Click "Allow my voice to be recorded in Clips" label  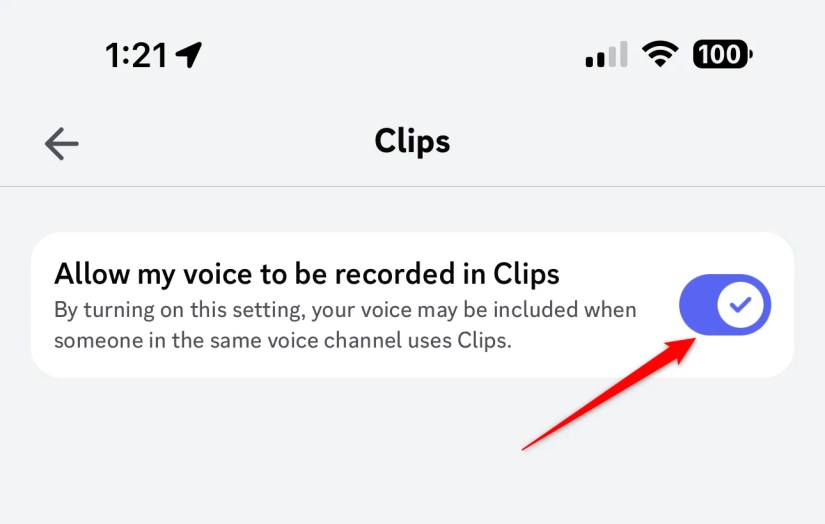click(x=307, y=274)
